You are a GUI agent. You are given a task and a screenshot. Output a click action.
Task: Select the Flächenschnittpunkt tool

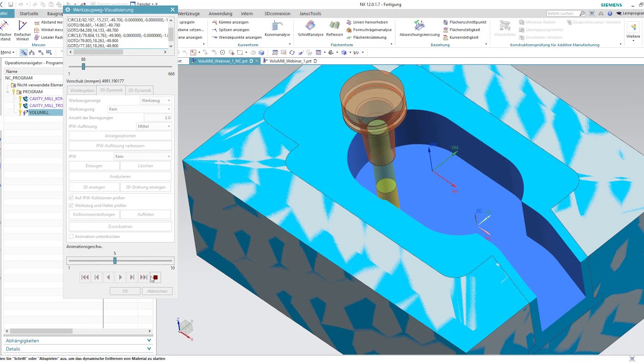point(464,22)
